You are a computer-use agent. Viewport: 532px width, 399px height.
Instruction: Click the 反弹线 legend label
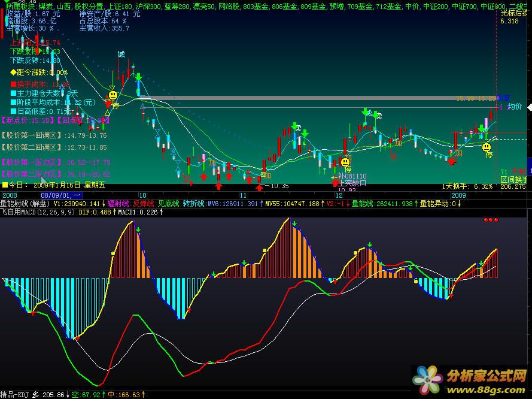point(144,204)
